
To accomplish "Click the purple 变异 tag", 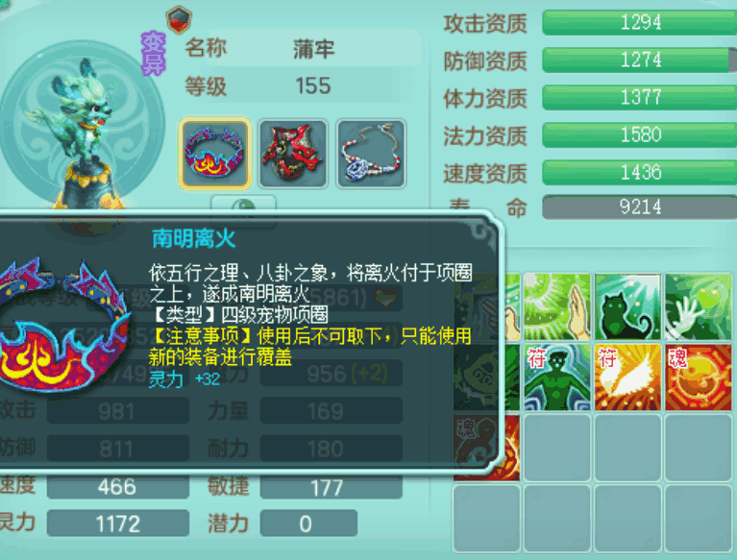I will point(154,54).
